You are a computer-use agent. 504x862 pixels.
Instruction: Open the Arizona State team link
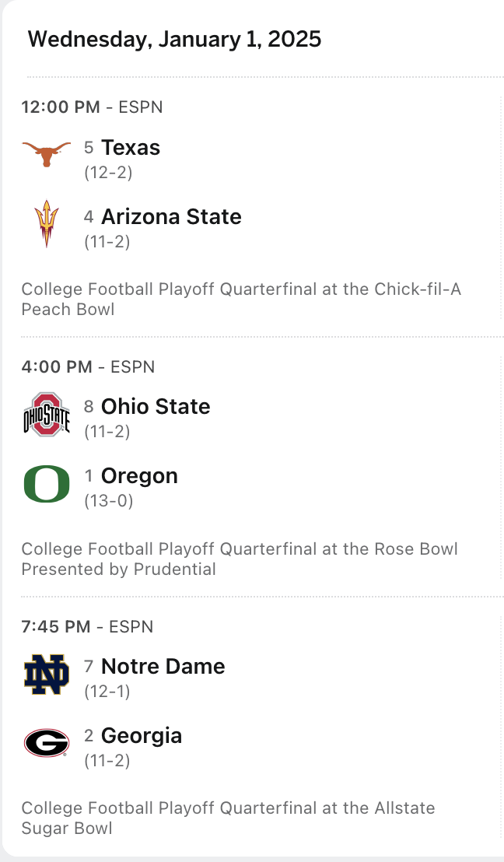coord(171,217)
